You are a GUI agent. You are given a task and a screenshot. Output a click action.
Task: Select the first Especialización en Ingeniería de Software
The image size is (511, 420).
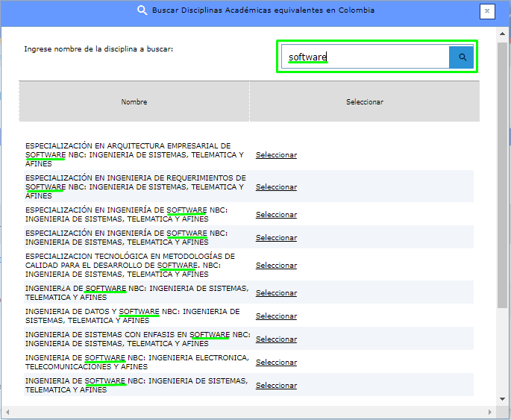point(276,215)
